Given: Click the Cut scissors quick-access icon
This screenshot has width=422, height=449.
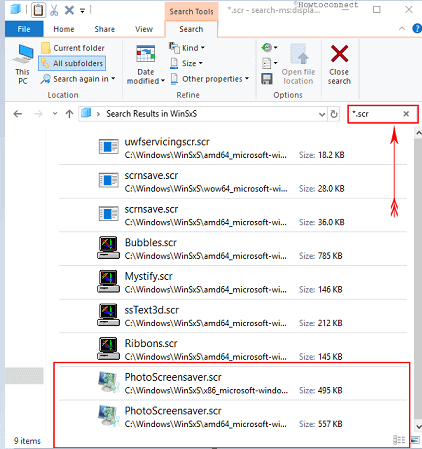Looking at the screenshot, I should (54, 10).
